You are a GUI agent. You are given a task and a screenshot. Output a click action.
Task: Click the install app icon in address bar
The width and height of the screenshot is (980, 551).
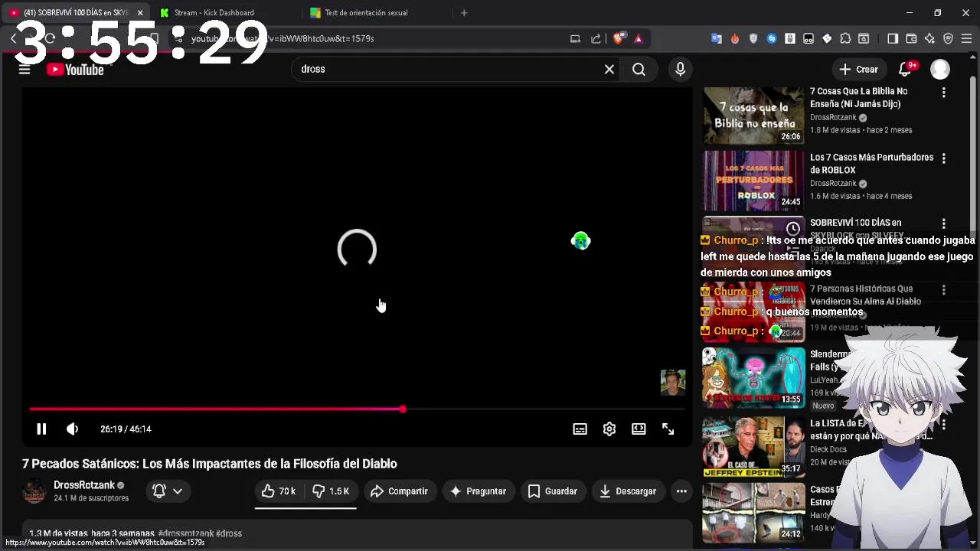(575, 38)
